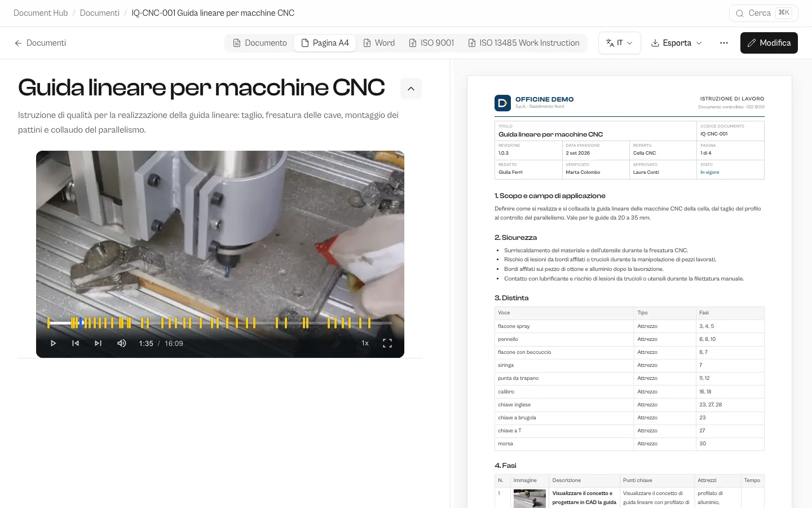Viewport: 812px width, 508px height.
Task: Skip to previous video chapter
Action: [x=76, y=343]
